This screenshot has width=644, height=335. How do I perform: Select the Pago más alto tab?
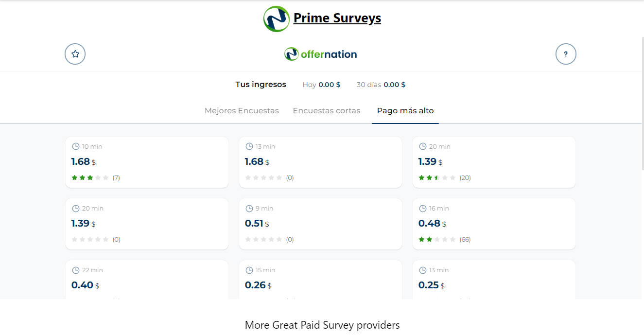pyautogui.click(x=405, y=111)
